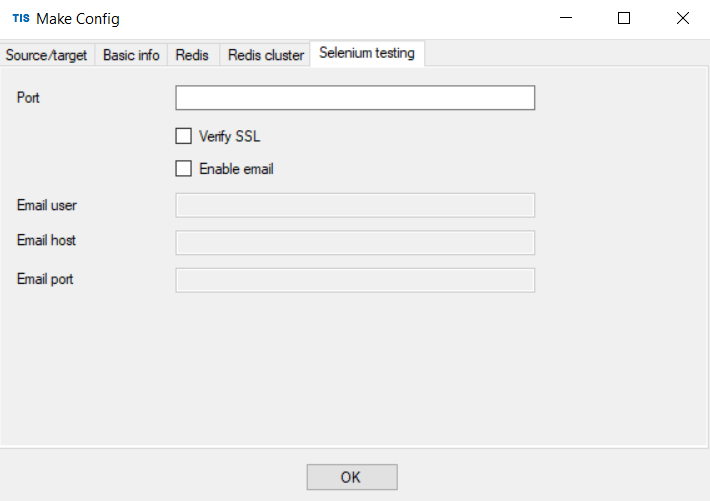Screen dimensions: 710x501
Task: Click the Make Config title bar text
Action: [x=78, y=19]
